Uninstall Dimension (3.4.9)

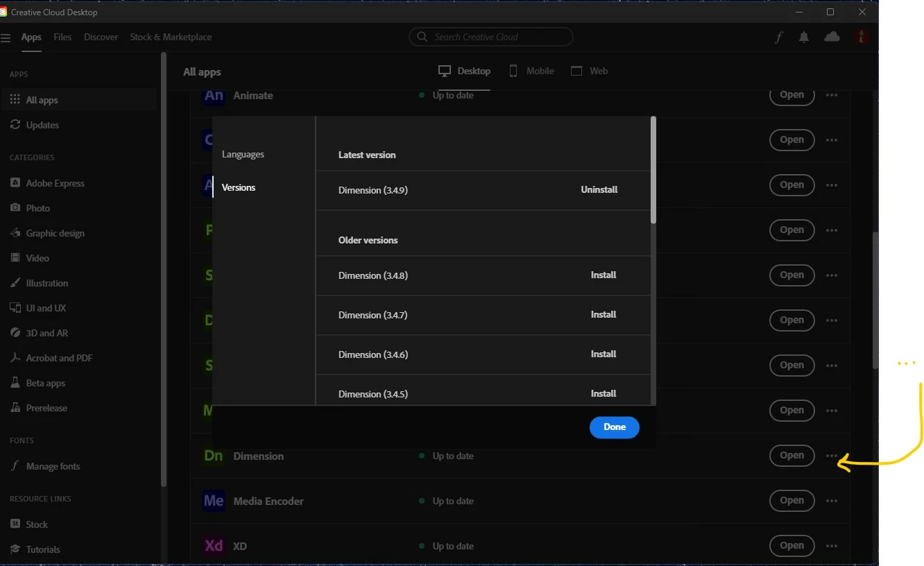[599, 189]
